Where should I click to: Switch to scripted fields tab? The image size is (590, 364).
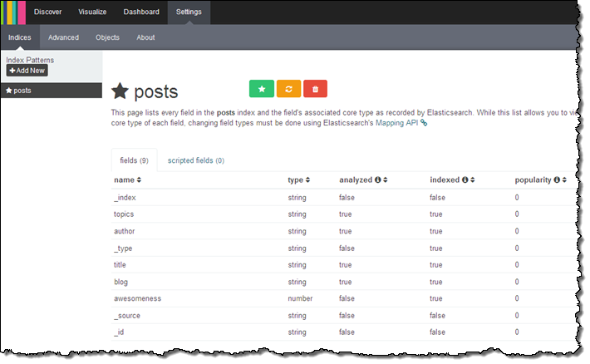(x=195, y=160)
